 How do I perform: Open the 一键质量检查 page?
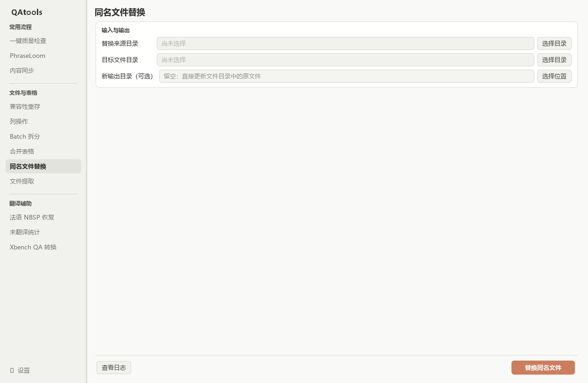(x=43, y=41)
